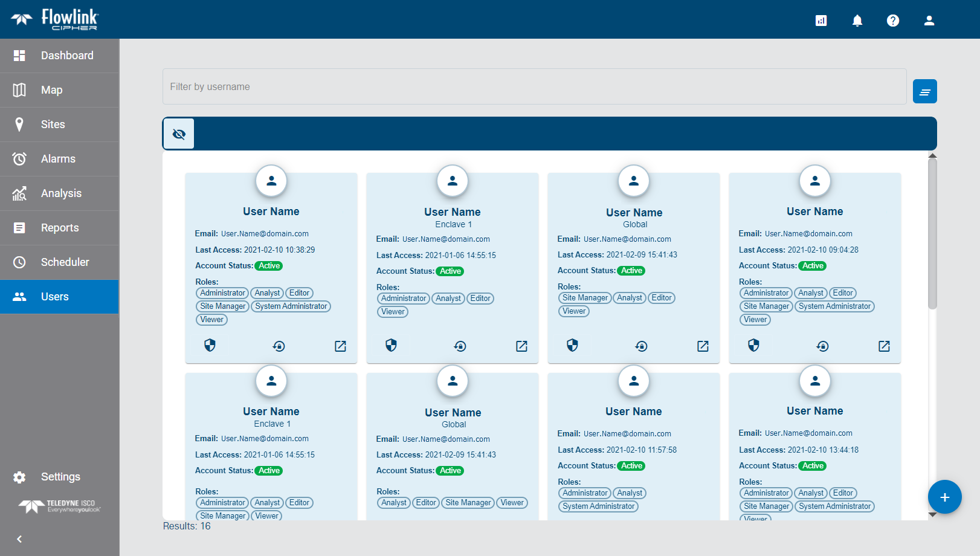Open the Scheduler page
The image size is (980, 556).
(x=59, y=262)
